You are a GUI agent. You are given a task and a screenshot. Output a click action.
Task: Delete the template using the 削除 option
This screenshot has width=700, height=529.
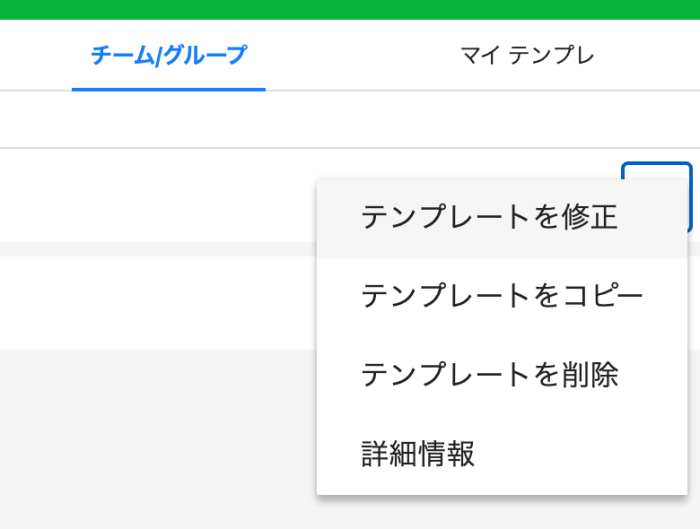[502, 376]
